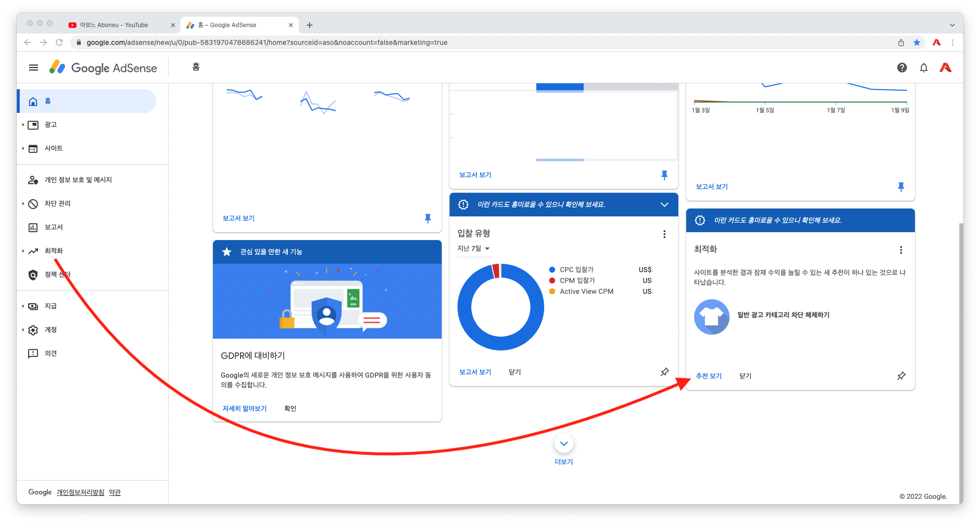Select the Google AdSense browser tab
980x525 pixels.
(x=239, y=25)
